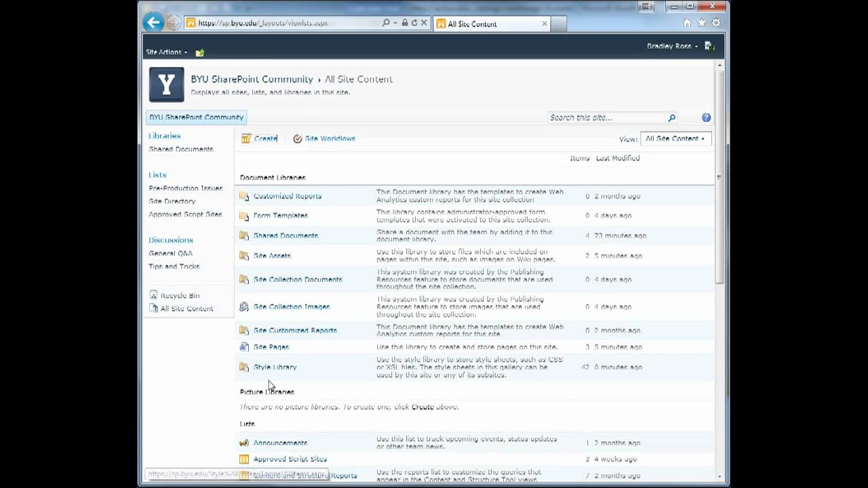Click the scrollbar down arrow

[719, 476]
